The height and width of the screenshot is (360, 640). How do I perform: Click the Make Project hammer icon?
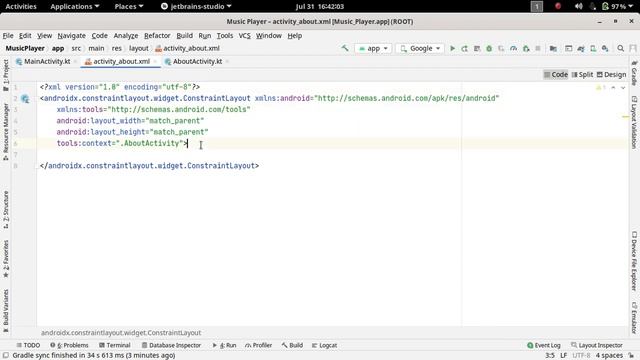(345, 48)
